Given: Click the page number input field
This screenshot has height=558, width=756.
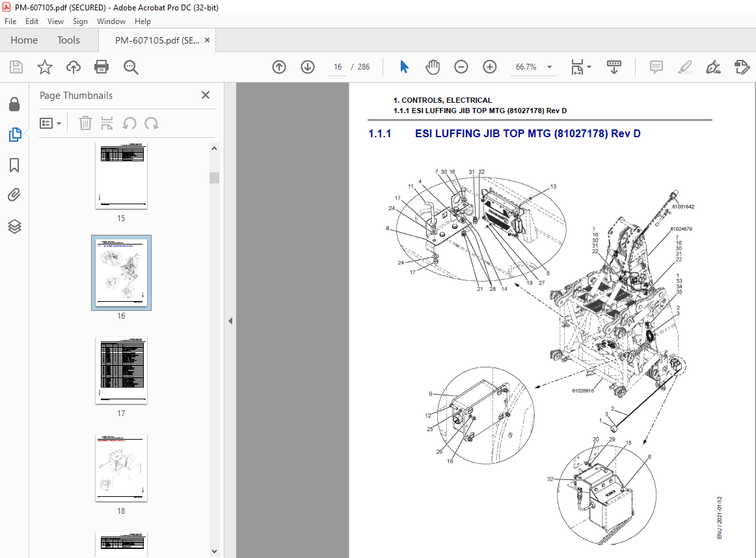Looking at the screenshot, I should click(x=338, y=67).
